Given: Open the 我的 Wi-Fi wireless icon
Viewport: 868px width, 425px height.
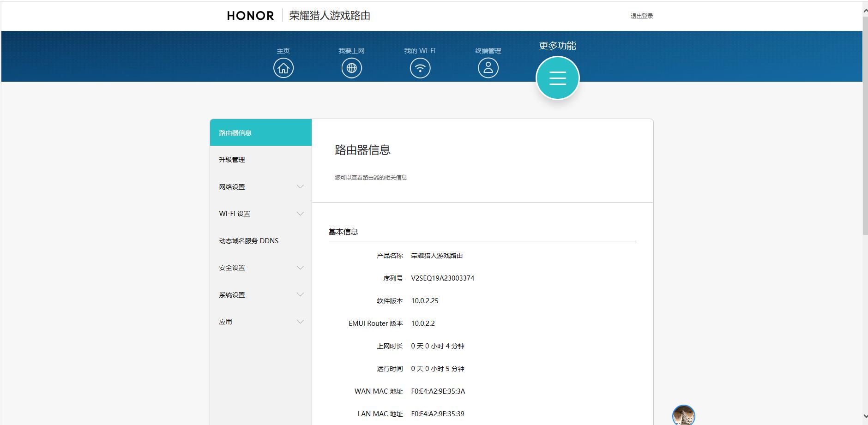Looking at the screenshot, I should (x=419, y=67).
